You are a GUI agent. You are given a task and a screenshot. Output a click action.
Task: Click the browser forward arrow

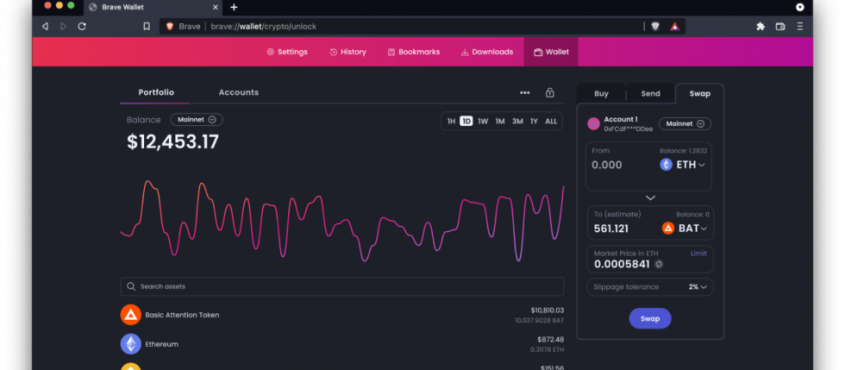(x=64, y=26)
